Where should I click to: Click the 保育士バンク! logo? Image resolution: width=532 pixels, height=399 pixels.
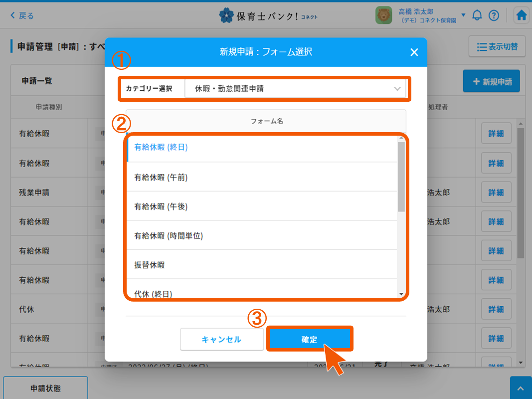268,16
